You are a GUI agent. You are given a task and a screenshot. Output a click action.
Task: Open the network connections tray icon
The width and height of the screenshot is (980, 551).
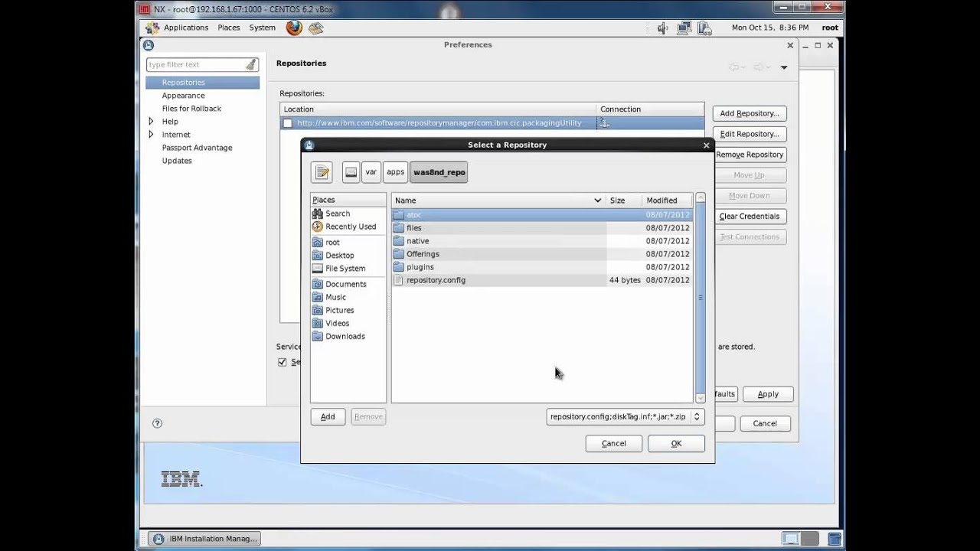coord(684,28)
